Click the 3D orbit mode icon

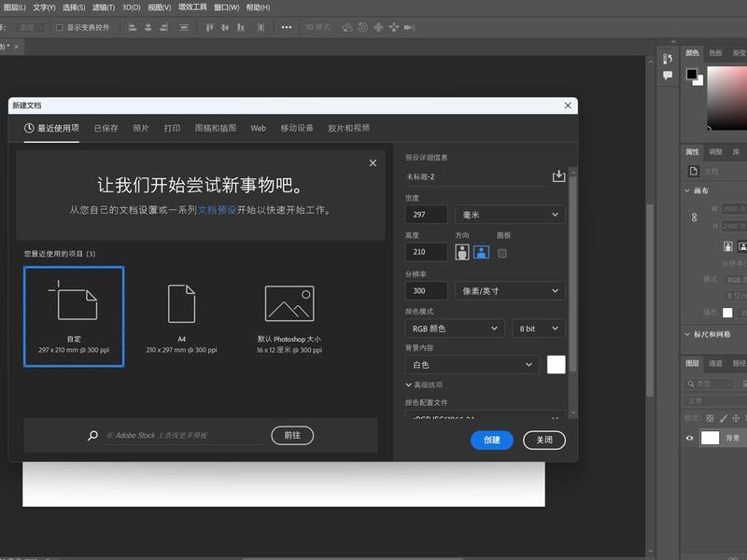pyautogui.click(x=347, y=28)
